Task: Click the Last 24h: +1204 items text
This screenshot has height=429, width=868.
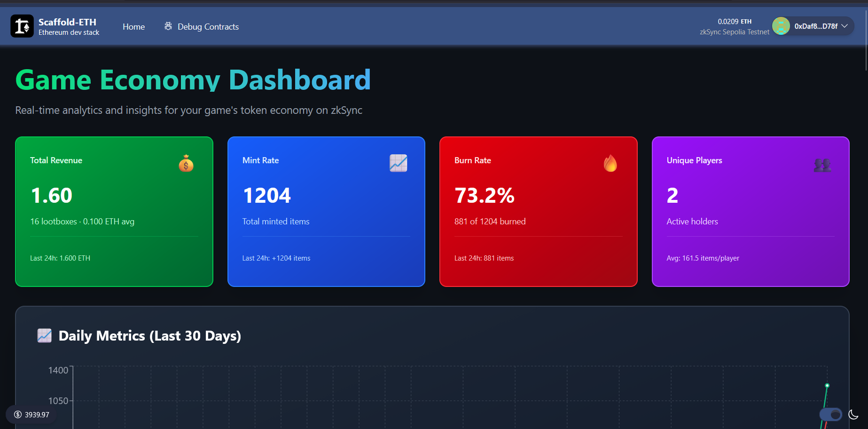Action: pyautogui.click(x=276, y=258)
